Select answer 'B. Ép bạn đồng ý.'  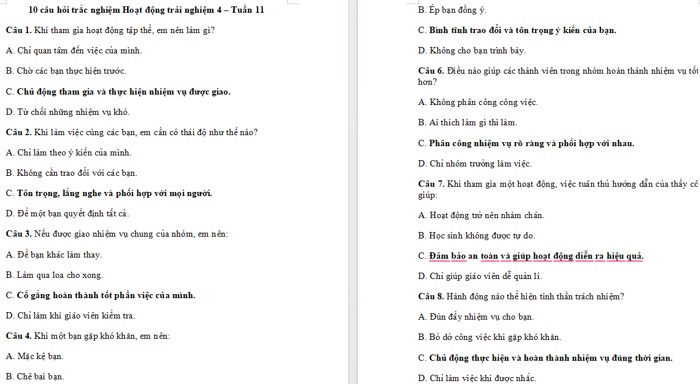pyautogui.click(x=452, y=10)
